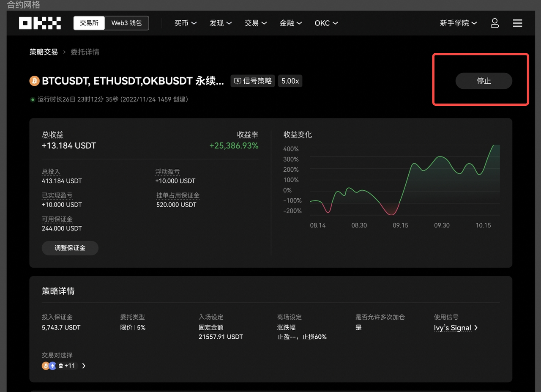Open the hamburger menu icon

click(x=517, y=23)
